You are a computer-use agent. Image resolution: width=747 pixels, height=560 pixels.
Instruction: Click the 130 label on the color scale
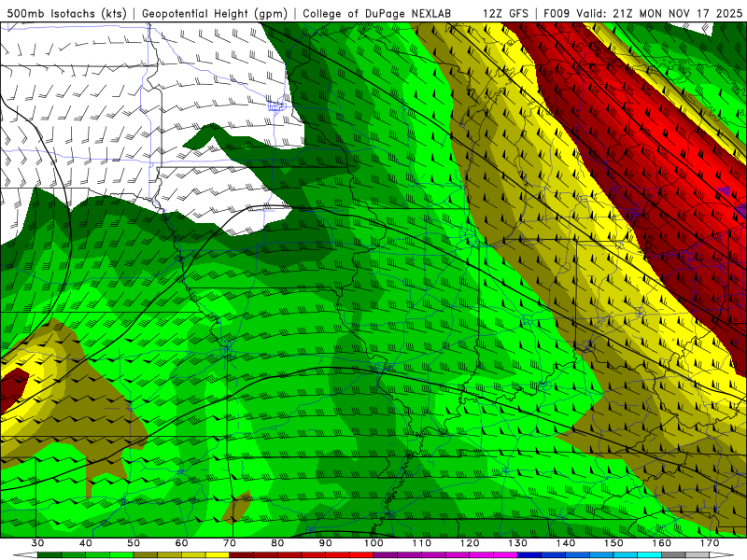(x=517, y=543)
